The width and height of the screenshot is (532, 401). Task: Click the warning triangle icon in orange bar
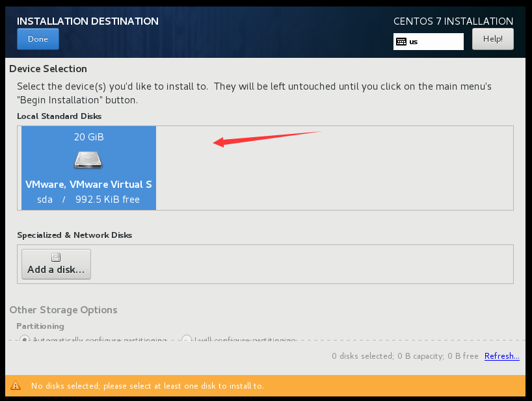pyautogui.click(x=16, y=385)
